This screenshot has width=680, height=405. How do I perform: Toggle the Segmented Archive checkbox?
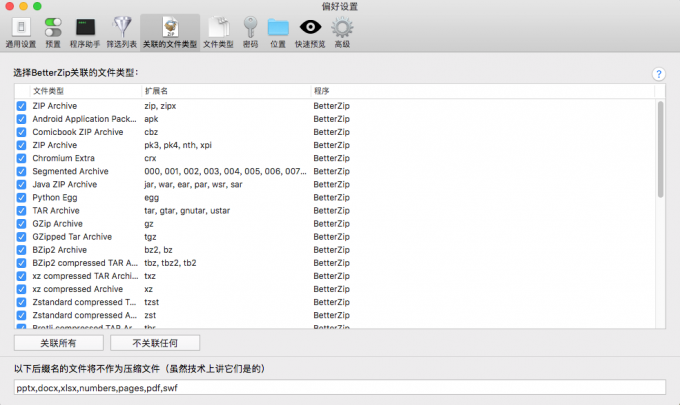tap(21, 171)
